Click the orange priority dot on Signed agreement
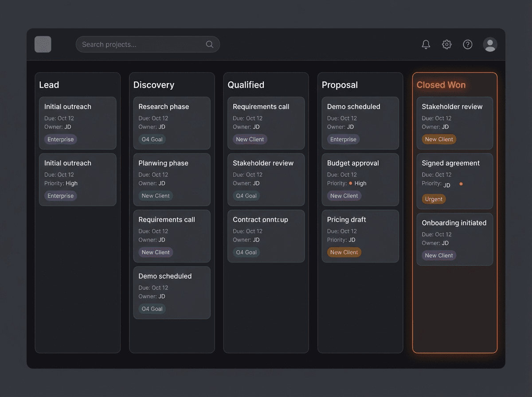This screenshot has height=397, width=532. click(460, 183)
